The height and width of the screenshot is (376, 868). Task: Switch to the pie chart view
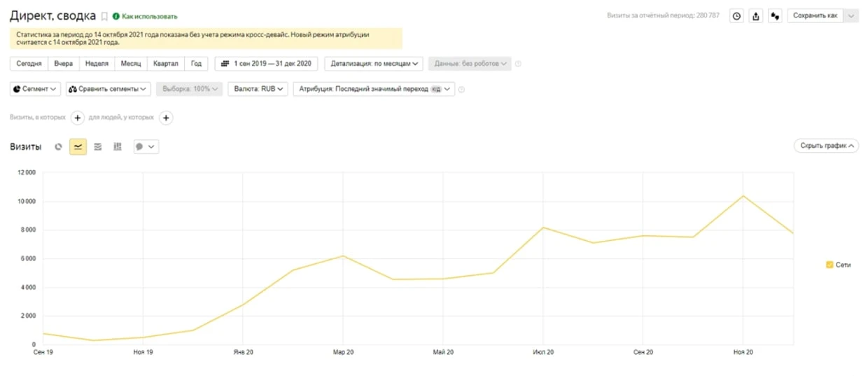[58, 147]
